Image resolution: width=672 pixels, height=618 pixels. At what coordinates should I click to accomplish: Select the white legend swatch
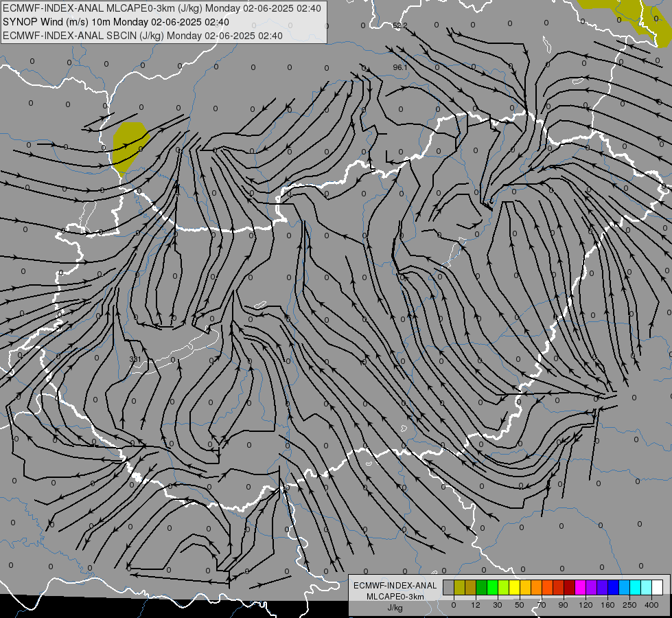click(x=658, y=588)
